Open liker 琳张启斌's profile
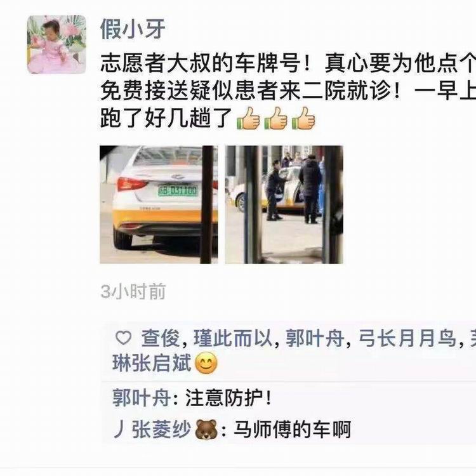 tap(152, 363)
